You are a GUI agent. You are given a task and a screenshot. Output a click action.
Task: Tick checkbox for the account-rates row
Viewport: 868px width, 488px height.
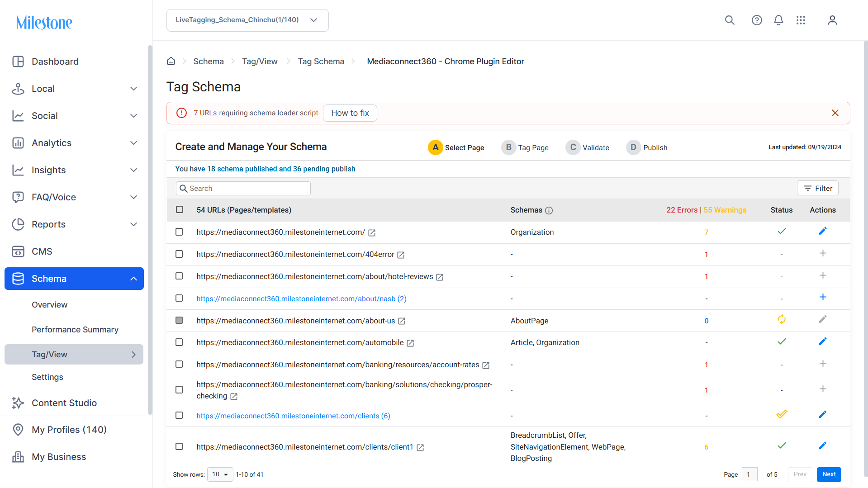click(x=179, y=365)
